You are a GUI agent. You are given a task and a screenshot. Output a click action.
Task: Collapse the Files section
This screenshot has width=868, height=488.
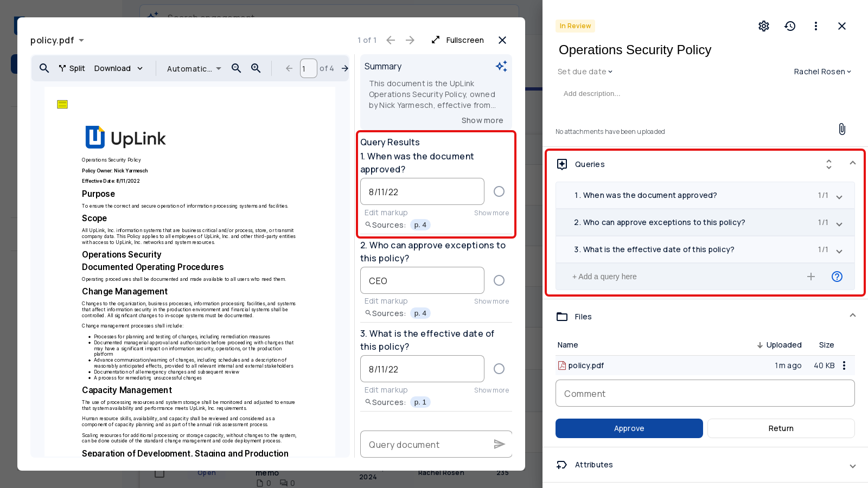[852, 315]
